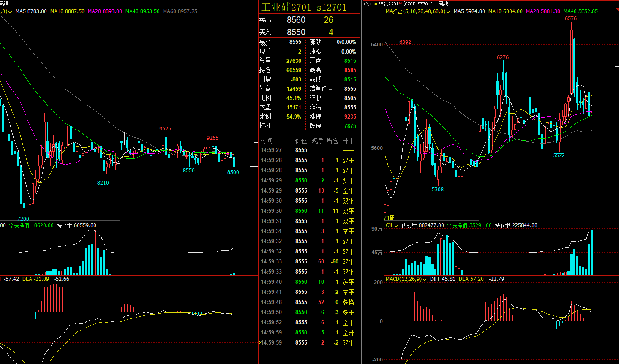Image resolution: width=619 pixels, height=364 pixels.
Task: Click the 开平 column header in tick list
Action: pos(348,141)
